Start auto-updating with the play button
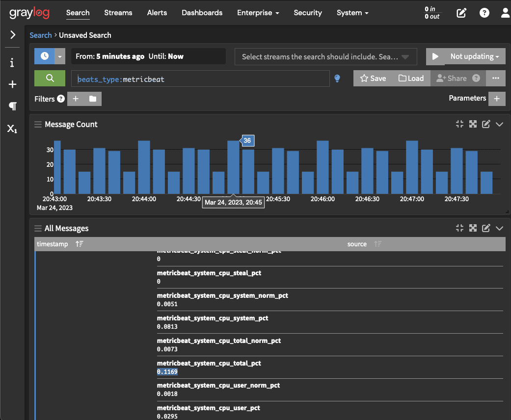Viewport: 511px width, 420px height. click(435, 56)
